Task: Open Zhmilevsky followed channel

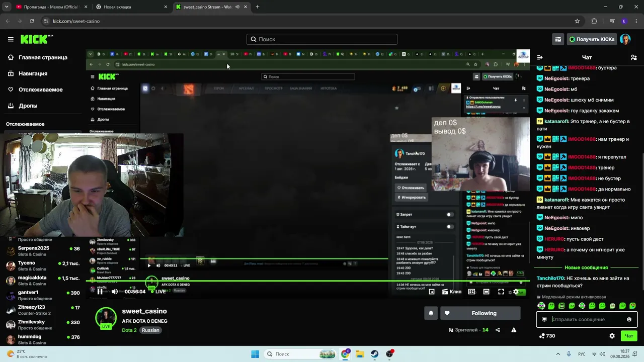Action: click(43, 325)
